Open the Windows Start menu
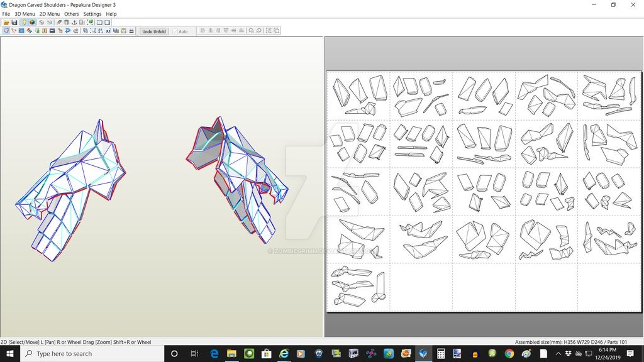 (x=10, y=354)
